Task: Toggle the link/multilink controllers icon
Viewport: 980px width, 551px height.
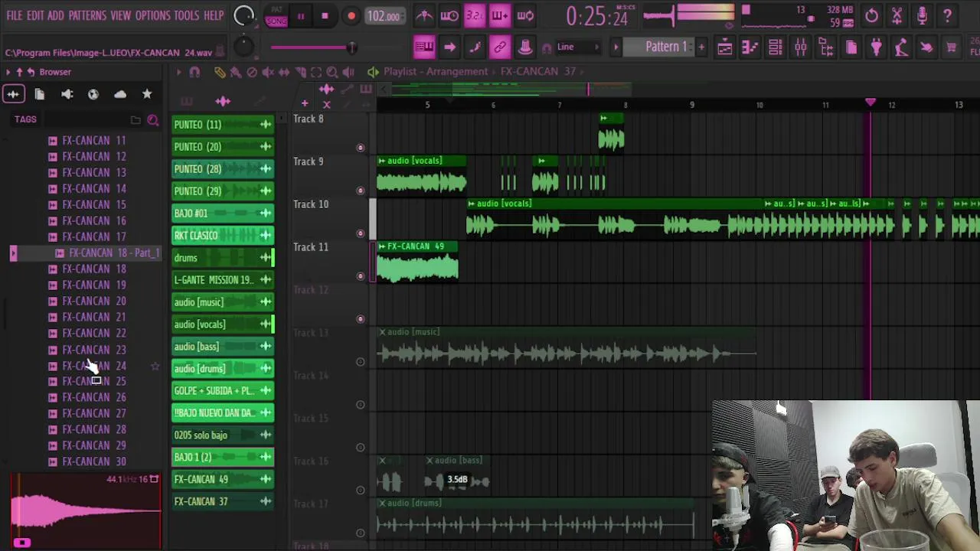Action: click(500, 47)
